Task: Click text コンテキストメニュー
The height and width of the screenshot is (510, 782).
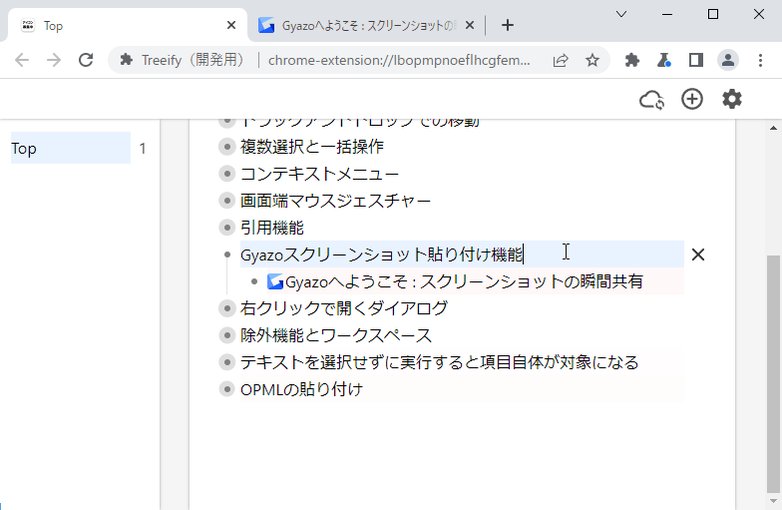Action: [320, 173]
